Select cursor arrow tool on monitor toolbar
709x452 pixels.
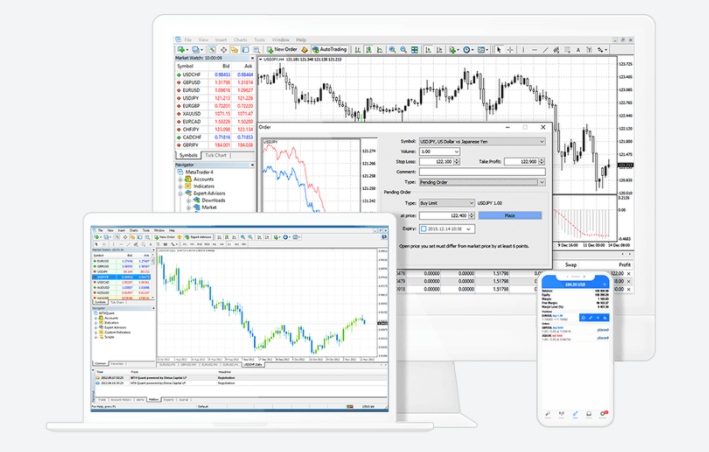click(499, 50)
